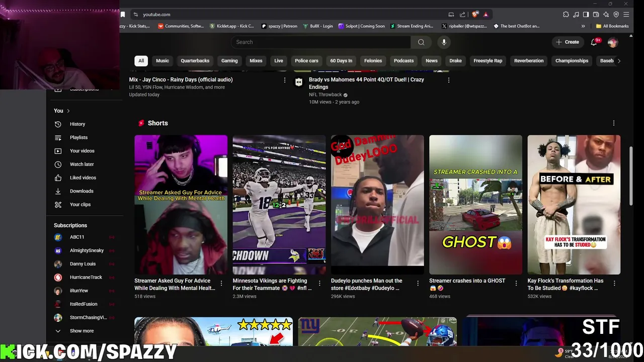Click the page vertical scrollbar thumb
The image size is (644, 362).
[631, 176]
